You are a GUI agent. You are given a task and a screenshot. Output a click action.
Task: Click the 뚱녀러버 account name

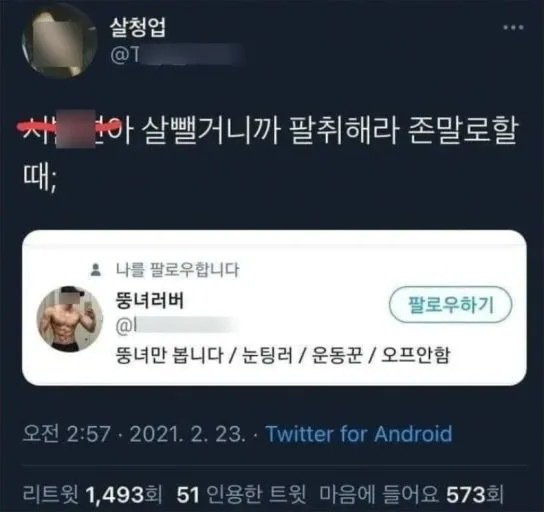coord(150,300)
